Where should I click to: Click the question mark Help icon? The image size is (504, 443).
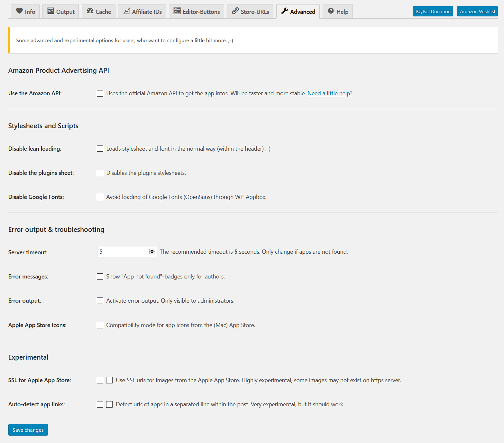coord(331,11)
